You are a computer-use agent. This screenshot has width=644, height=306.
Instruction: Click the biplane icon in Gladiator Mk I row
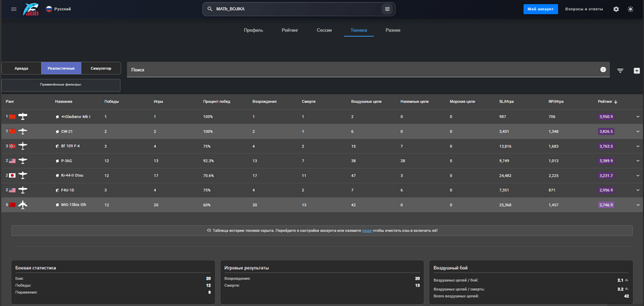23,117
